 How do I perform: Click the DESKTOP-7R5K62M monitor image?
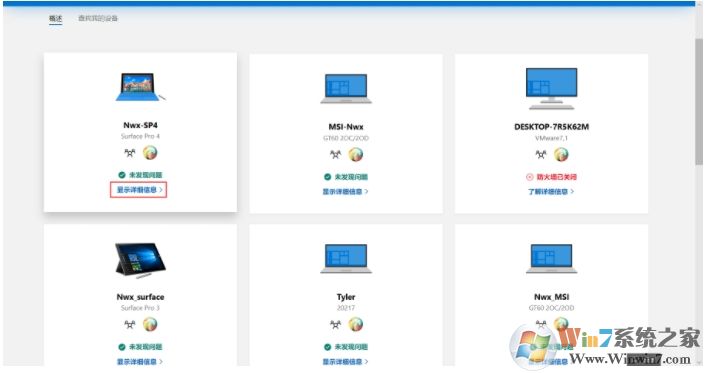tap(551, 88)
